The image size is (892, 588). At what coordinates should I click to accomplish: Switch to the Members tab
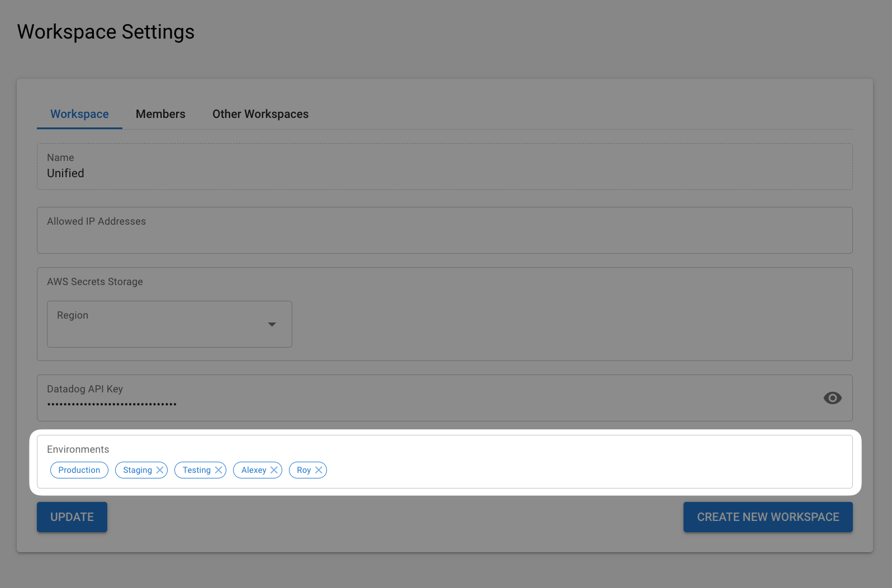[160, 114]
